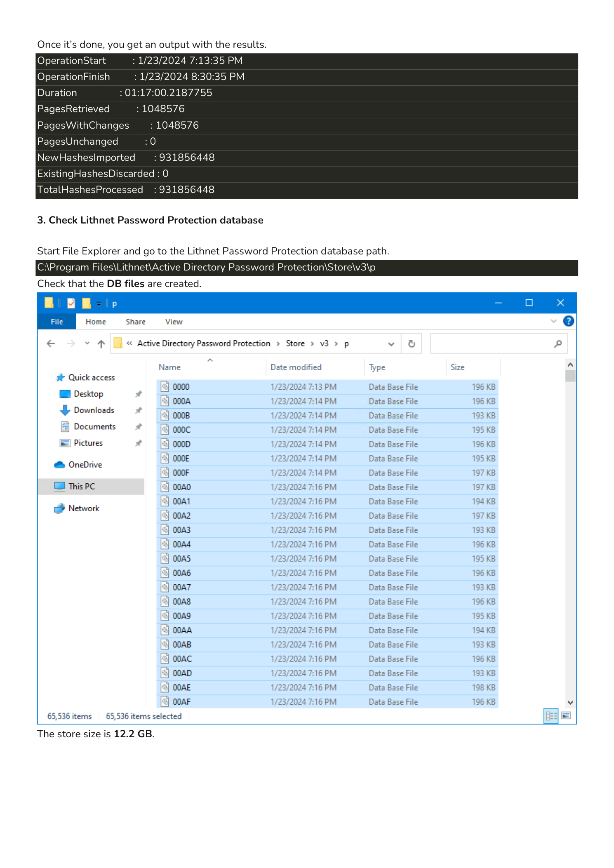614x868 pixels.
Task: Open Explorer Help icon
Action: (x=568, y=321)
